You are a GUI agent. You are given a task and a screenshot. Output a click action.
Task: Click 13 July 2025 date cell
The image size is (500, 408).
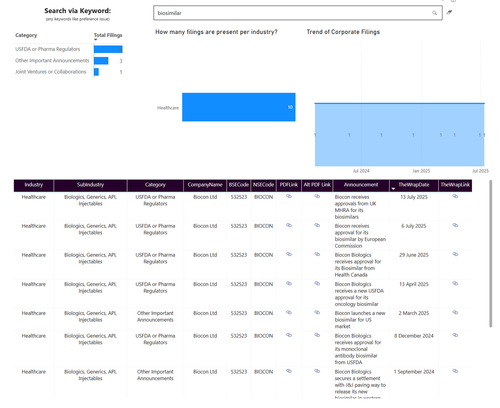(x=414, y=197)
